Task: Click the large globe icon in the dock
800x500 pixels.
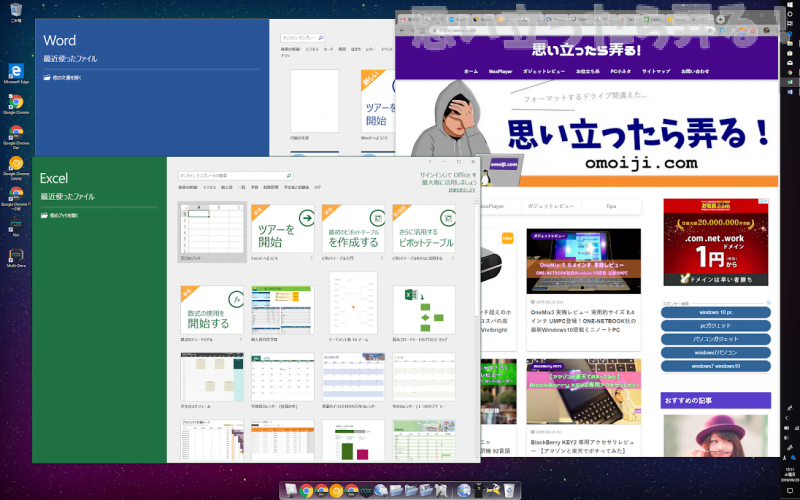Action: click(463, 490)
